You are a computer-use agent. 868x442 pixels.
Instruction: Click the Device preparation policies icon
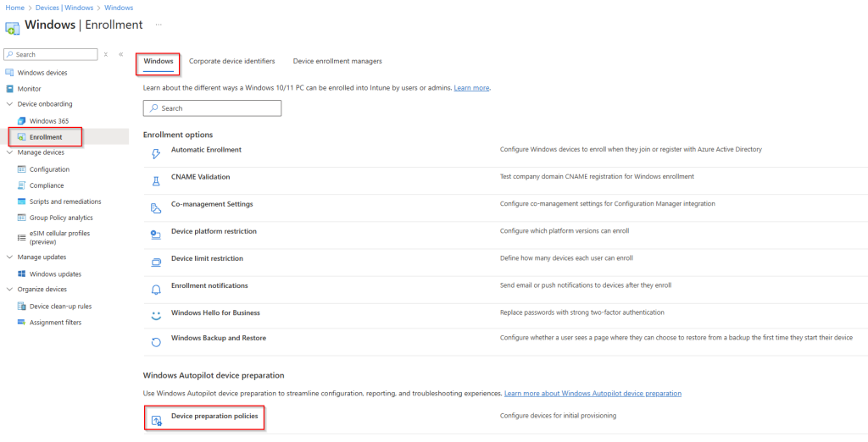(x=155, y=420)
